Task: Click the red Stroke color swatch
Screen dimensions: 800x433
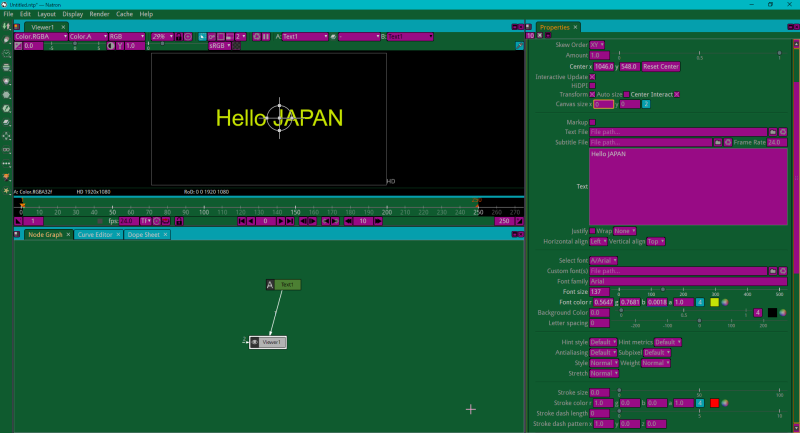Action: [x=714, y=403]
